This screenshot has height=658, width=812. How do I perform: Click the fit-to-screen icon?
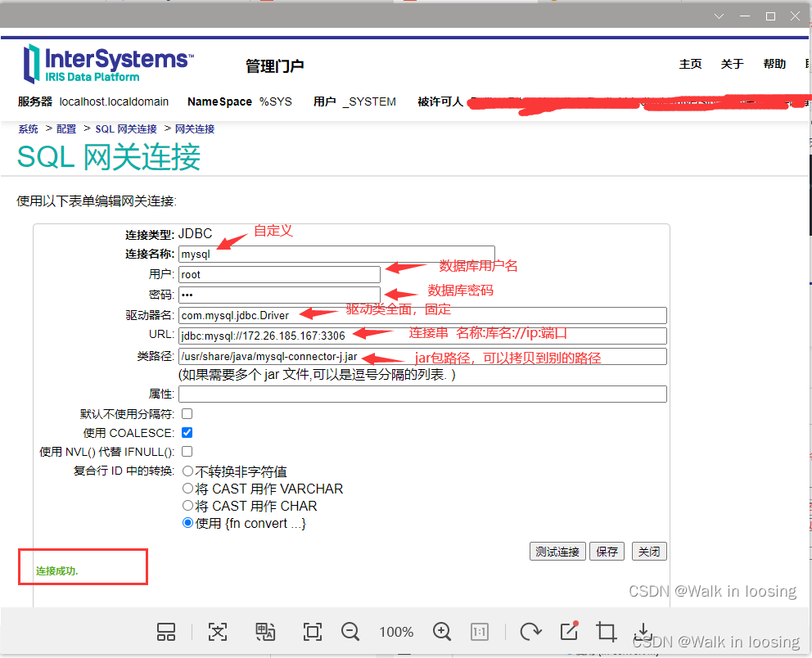click(312, 632)
